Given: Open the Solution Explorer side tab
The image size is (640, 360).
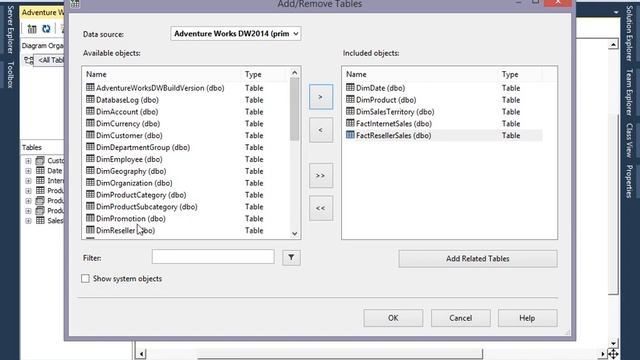Looking at the screenshot, I should [629, 33].
